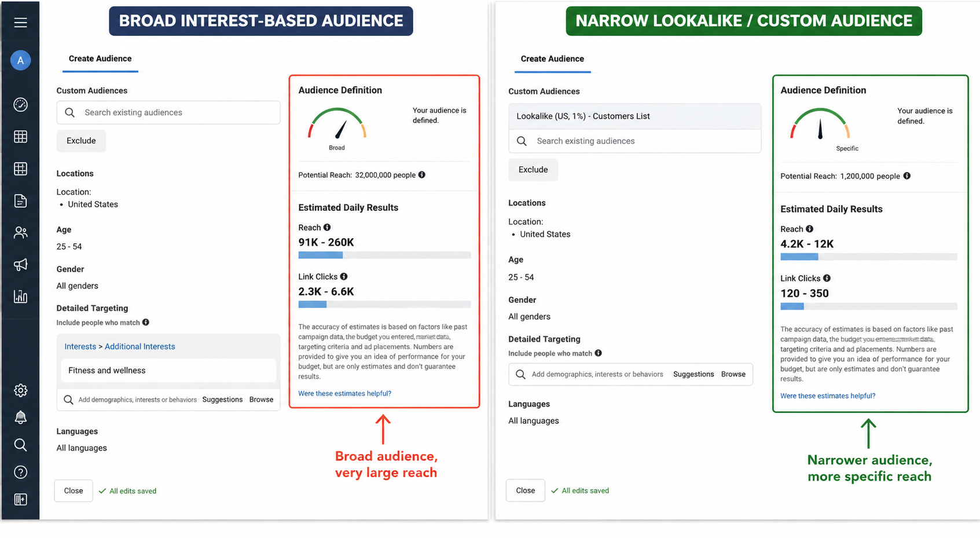Open the settings gear icon in sidebar

20,390
